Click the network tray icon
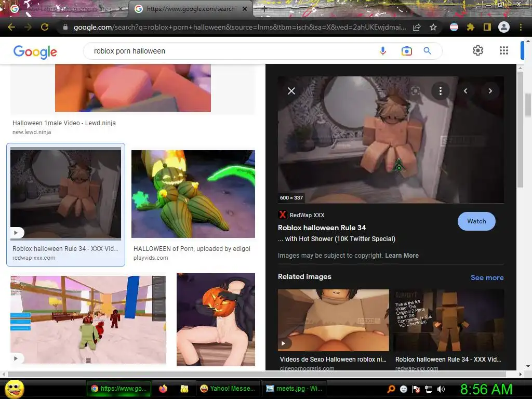This screenshot has width=532, height=399. click(x=429, y=389)
